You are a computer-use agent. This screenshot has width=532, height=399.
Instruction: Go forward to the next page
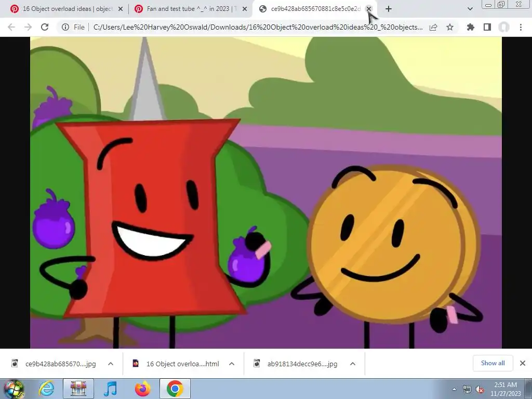28,27
